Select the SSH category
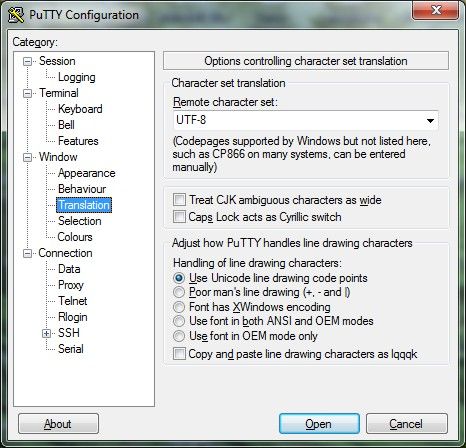The height and width of the screenshot is (448, 466). coord(69,333)
